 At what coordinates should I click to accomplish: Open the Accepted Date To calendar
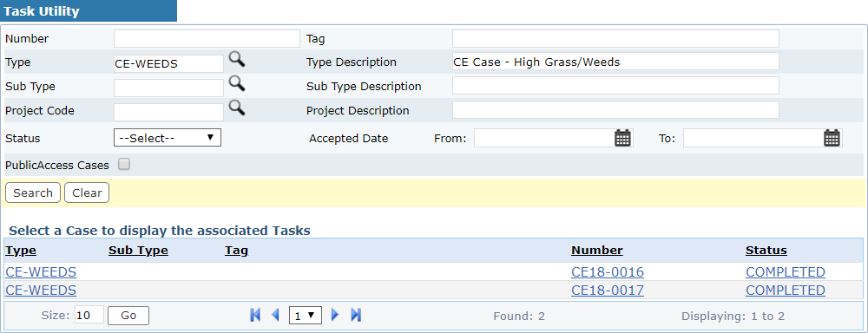(x=832, y=138)
